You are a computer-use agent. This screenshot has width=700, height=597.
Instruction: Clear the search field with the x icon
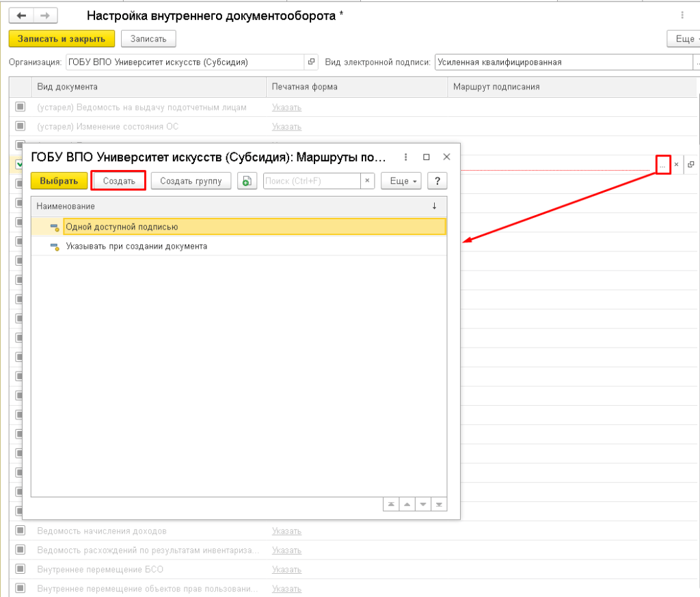point(368,181)
